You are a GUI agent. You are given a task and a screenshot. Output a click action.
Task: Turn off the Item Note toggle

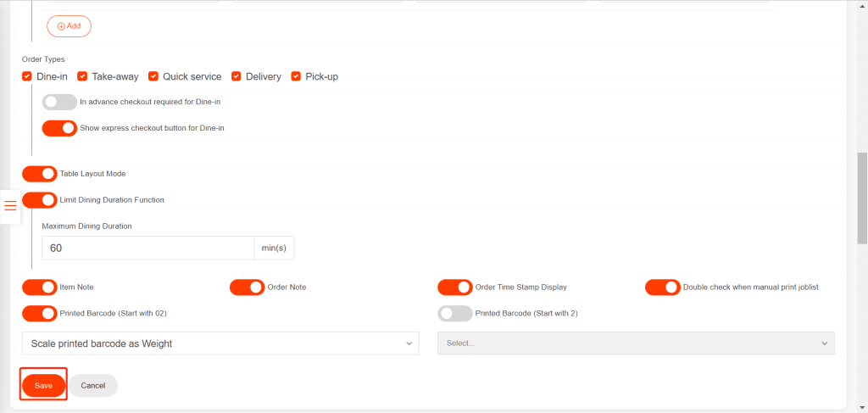click(x=40, y=287)
